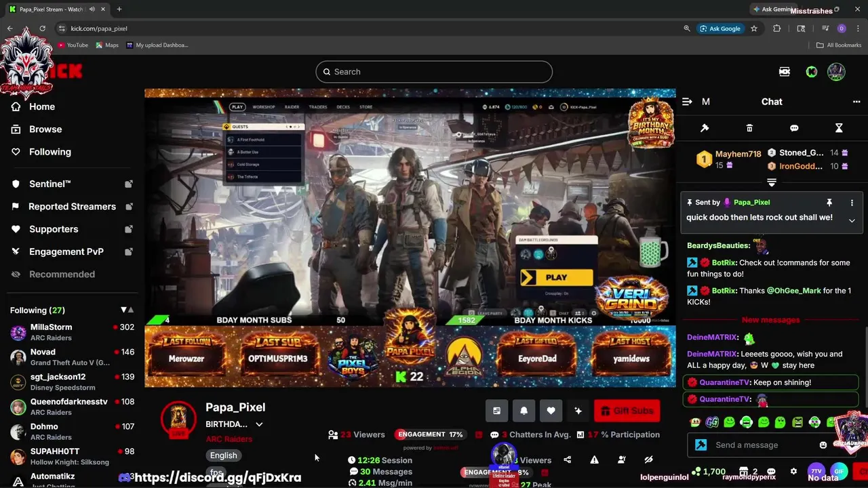
Task: Toggle the hidden-eye icon under the stream
Action: (648, 460)
